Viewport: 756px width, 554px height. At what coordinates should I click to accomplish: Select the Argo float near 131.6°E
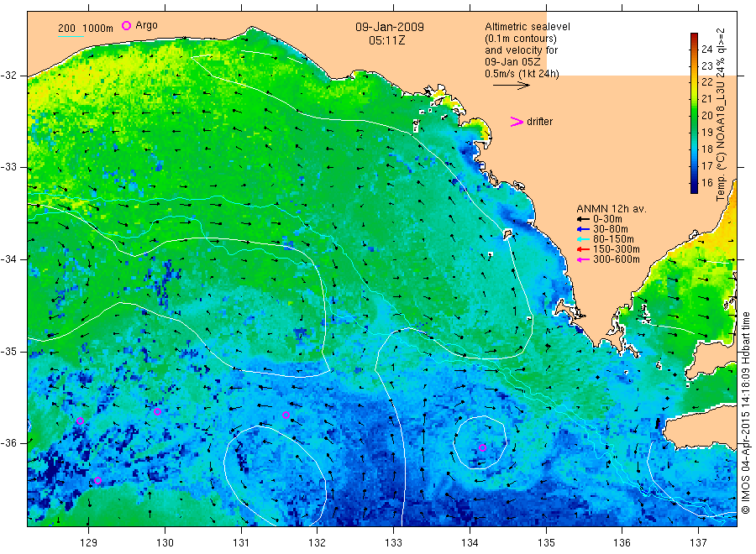pos(286,415)
